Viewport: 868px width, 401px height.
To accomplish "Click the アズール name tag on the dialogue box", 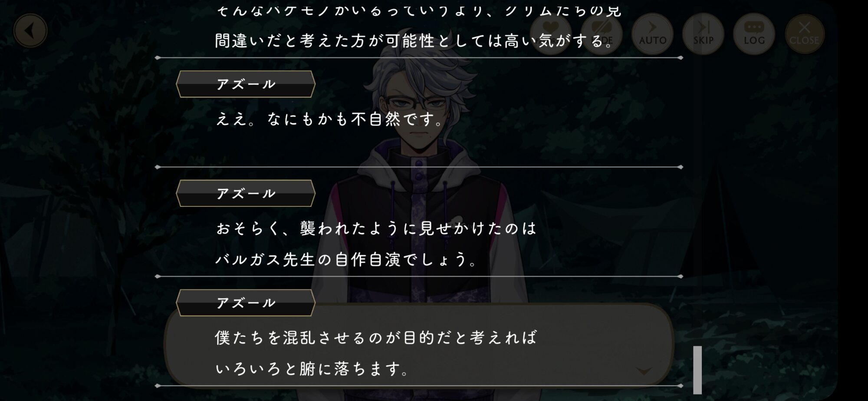I will [x=246, y=303].
